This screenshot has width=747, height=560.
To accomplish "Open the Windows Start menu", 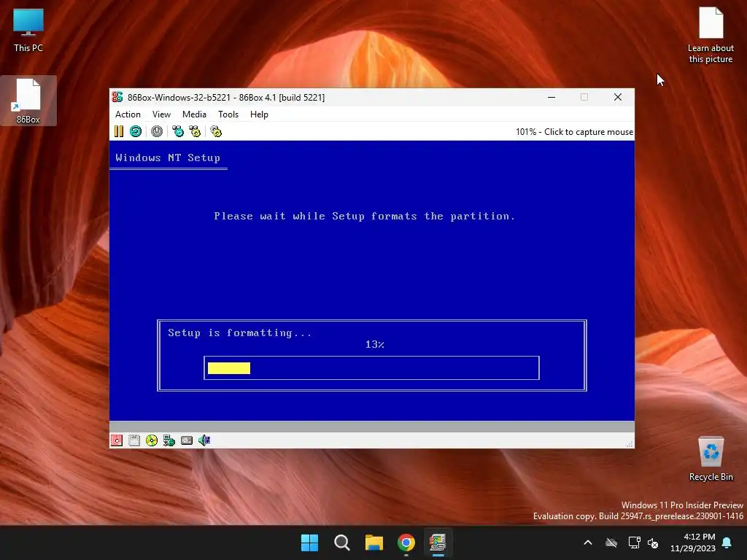I will point(309,542).
